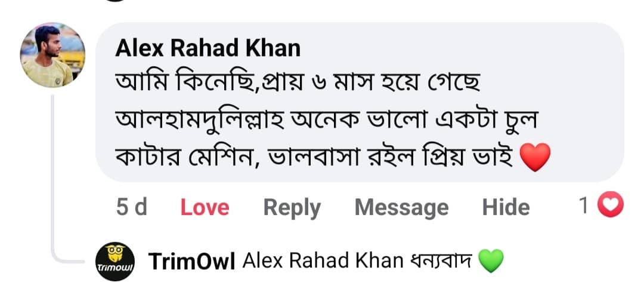Click the bold Alex Rahad Khan commenter name
644x295 pixels.
tap(208, 48)
